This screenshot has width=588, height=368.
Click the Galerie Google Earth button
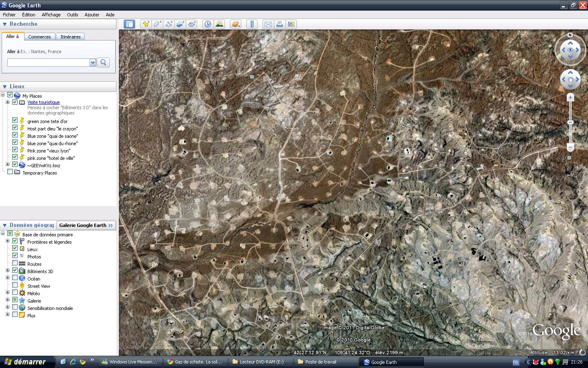86,225
